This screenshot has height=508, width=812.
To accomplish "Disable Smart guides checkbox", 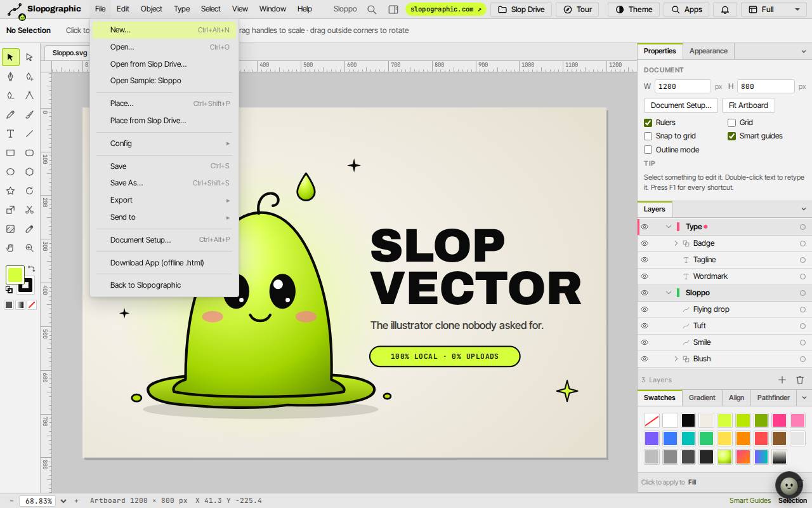I will click(731, 136).
